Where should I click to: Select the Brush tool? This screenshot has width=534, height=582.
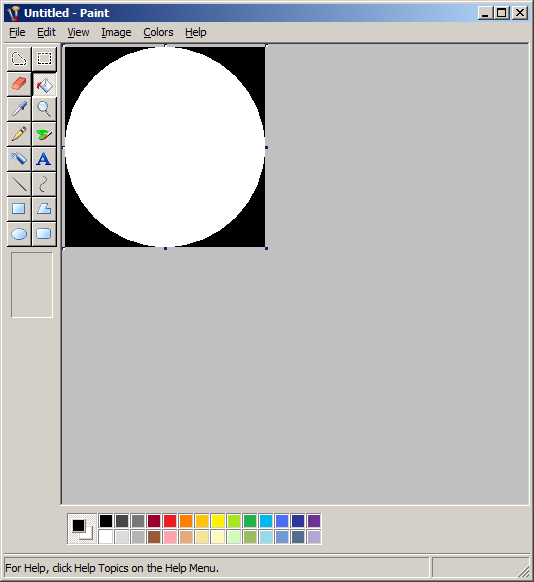[x=44, y=134]
